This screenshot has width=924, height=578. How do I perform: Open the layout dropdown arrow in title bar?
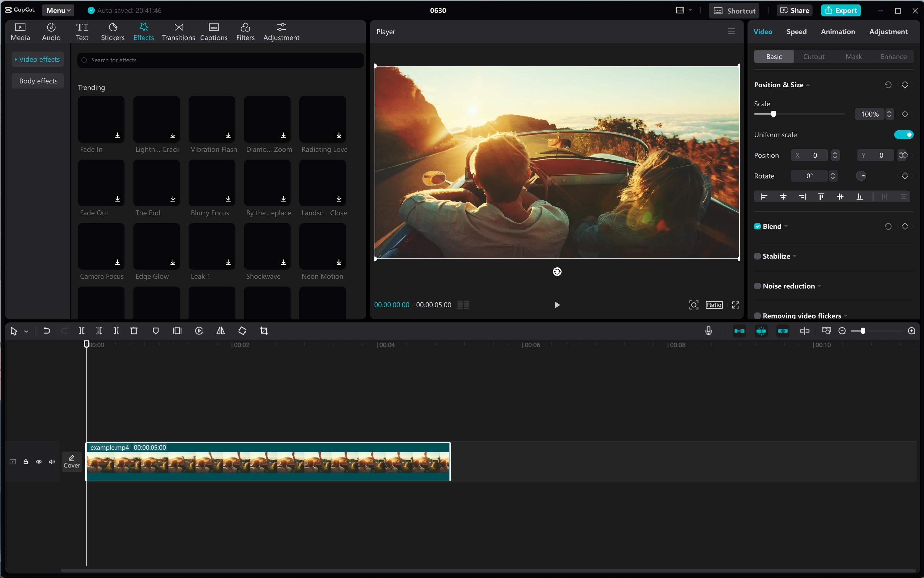(x=690, y=10)
